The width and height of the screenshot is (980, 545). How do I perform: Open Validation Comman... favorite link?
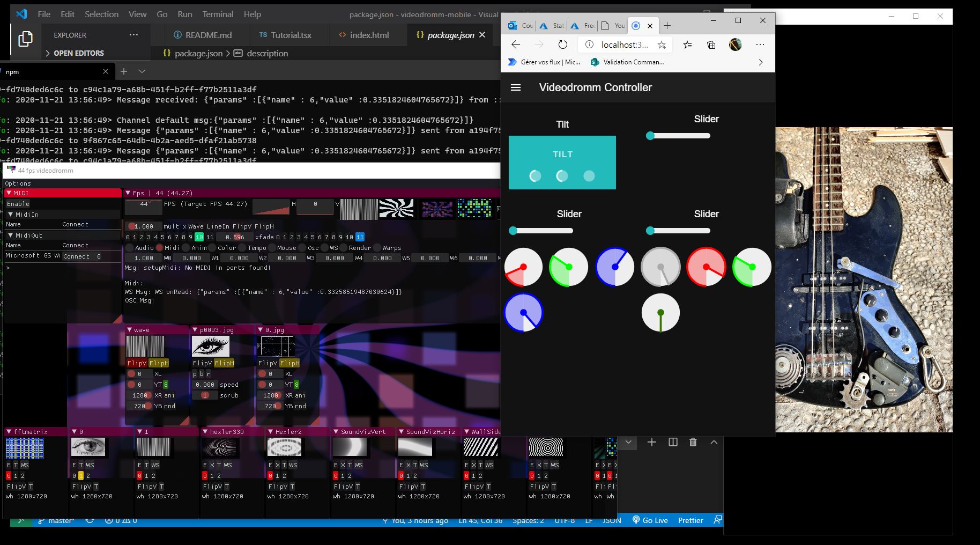627,62
